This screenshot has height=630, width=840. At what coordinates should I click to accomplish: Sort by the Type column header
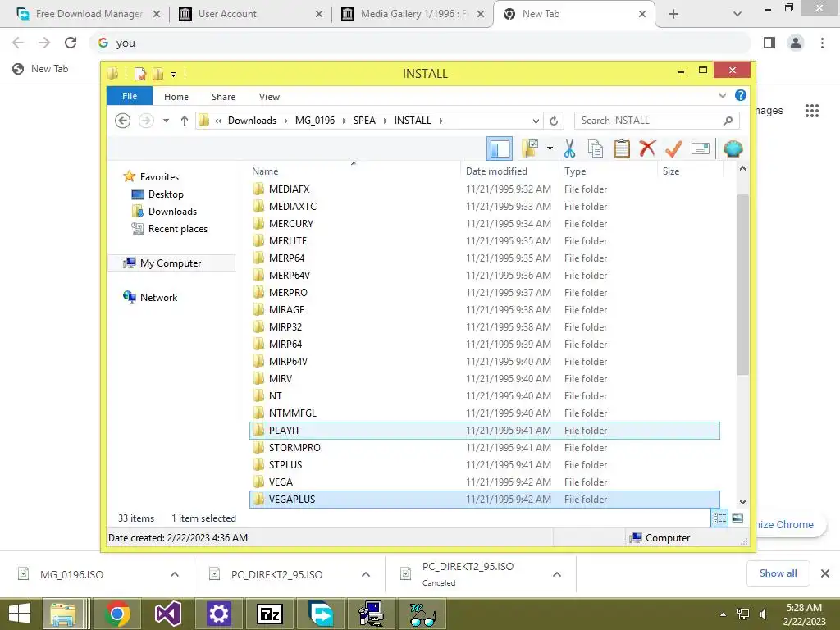pos(608,171)
